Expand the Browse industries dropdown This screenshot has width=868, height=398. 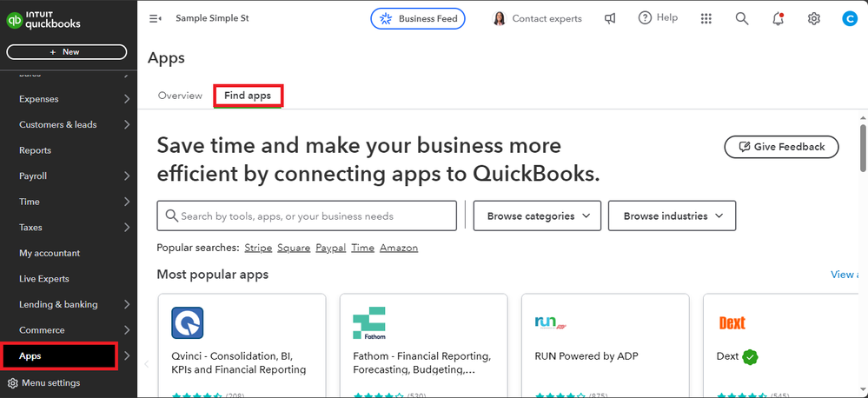[x=672, y=216]
